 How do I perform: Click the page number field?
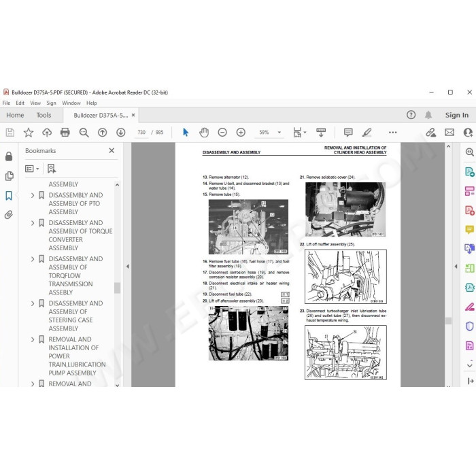click(141, 133)
